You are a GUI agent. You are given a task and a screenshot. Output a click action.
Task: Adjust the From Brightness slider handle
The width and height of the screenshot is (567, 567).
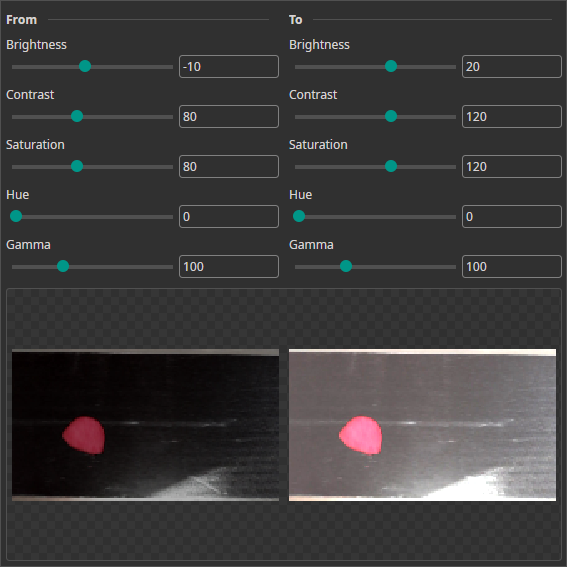85,66
